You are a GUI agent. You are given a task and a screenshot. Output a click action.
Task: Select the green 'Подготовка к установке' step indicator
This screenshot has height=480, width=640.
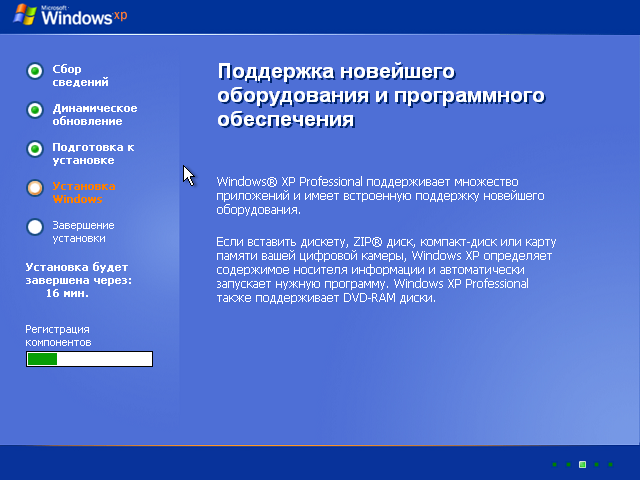(35, 149)
